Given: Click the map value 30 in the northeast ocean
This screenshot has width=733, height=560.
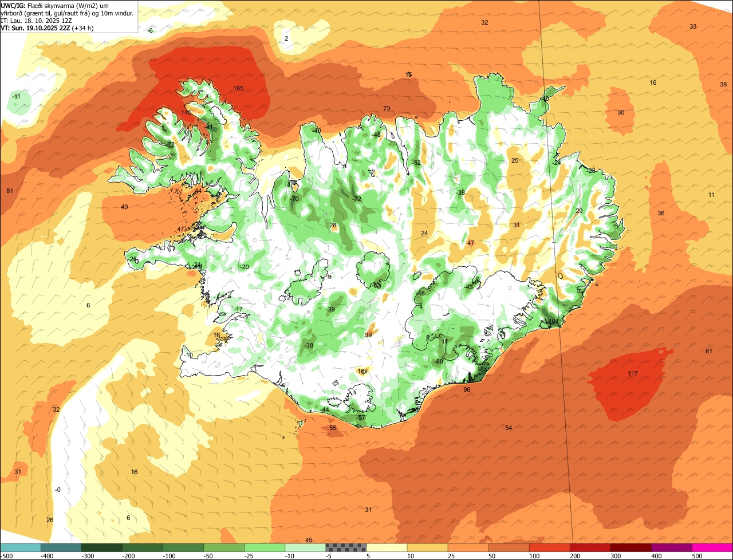Looking at the screenshot, I should pyautogui.click(x=621, y=112).
